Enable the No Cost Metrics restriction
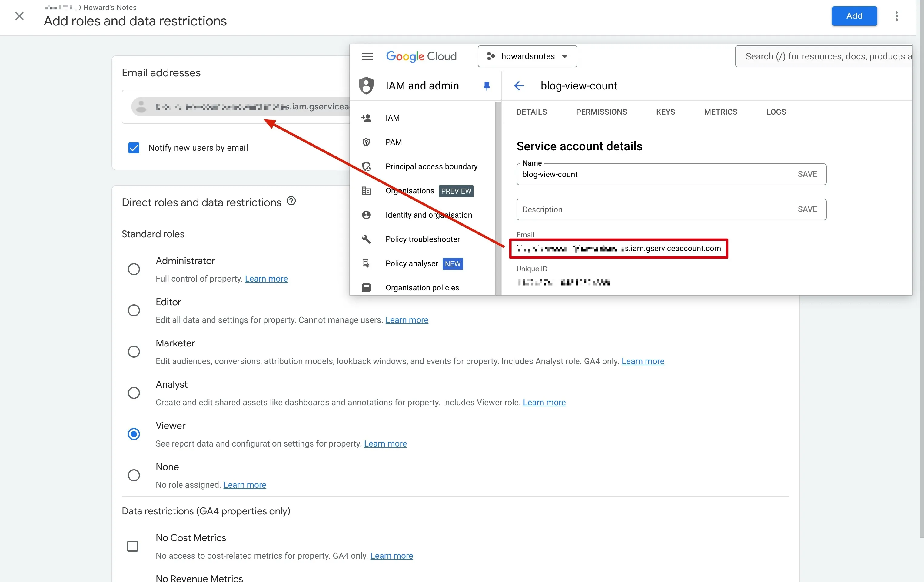The height and width of the screenshot is (582, 924). click(133, 546)
